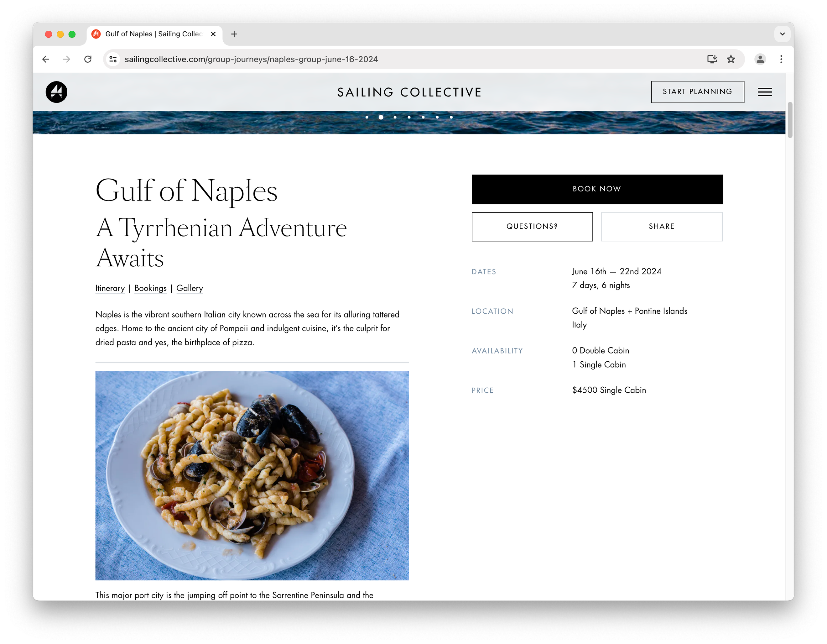Click the install app icon in address bar
Viewport: 827px width, 644px height.
point(712,59)
